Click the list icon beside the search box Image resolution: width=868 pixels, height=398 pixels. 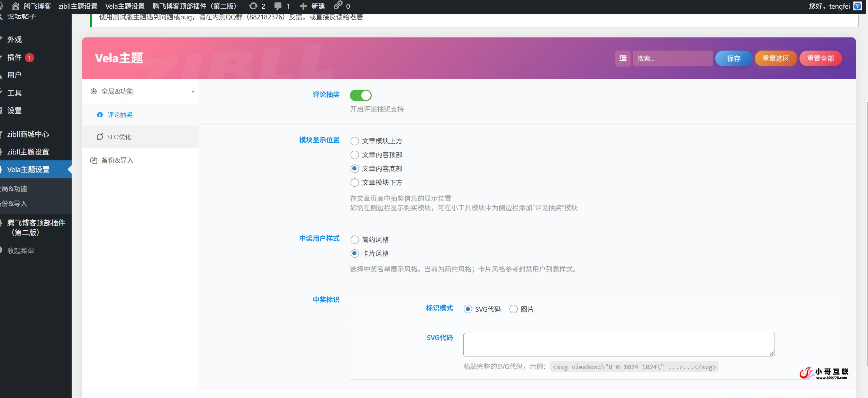click(622, 58)
